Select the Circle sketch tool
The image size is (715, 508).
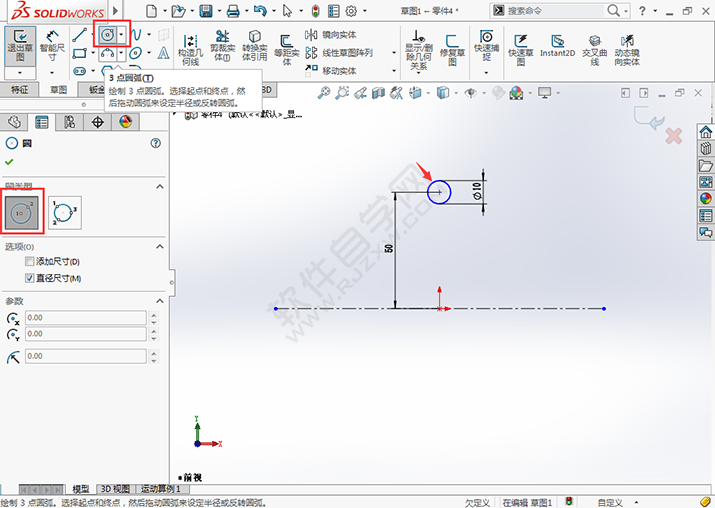(107, 34)
